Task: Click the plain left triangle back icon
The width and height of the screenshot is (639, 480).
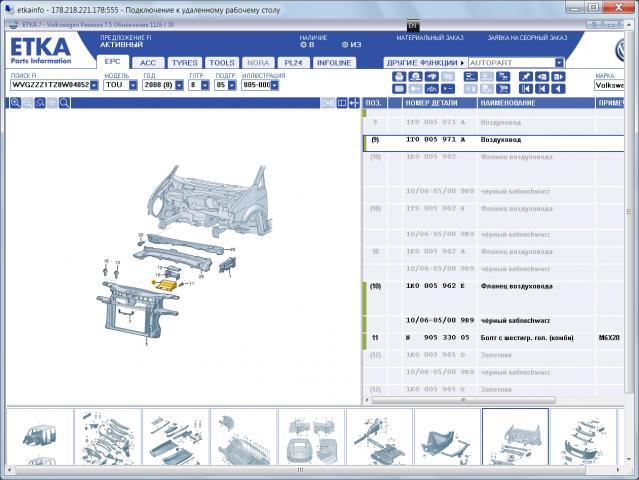Action: [558, 89]
